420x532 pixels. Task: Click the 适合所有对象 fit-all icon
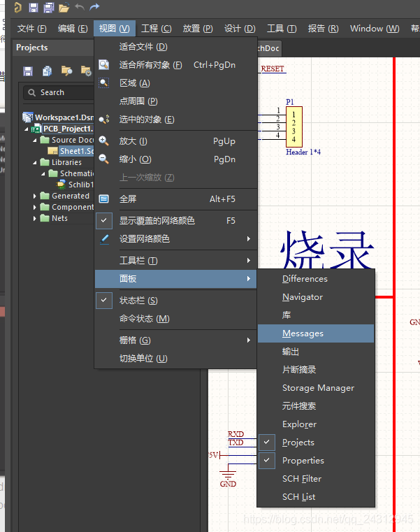pyautogui.click(x=104, y=64)
